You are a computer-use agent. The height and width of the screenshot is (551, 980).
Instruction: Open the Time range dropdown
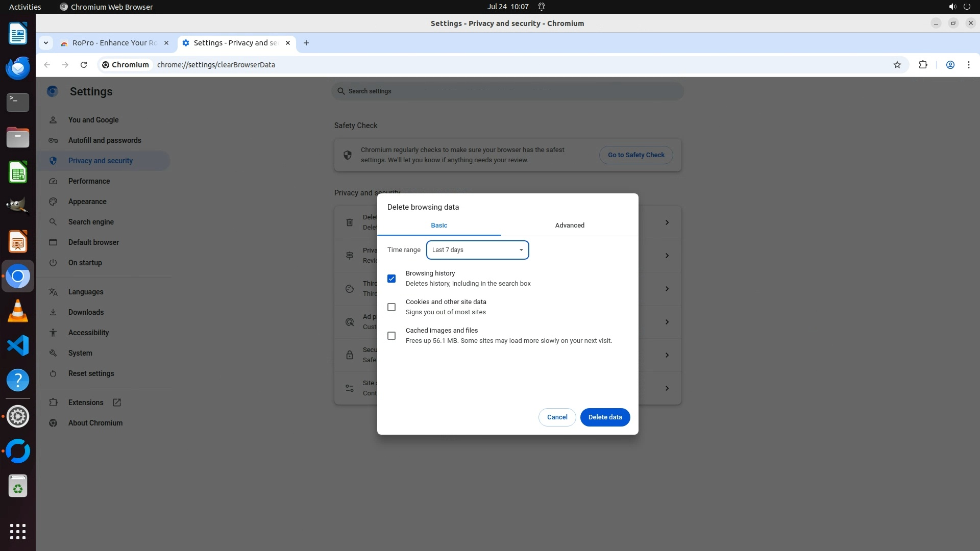pos(477,250)
